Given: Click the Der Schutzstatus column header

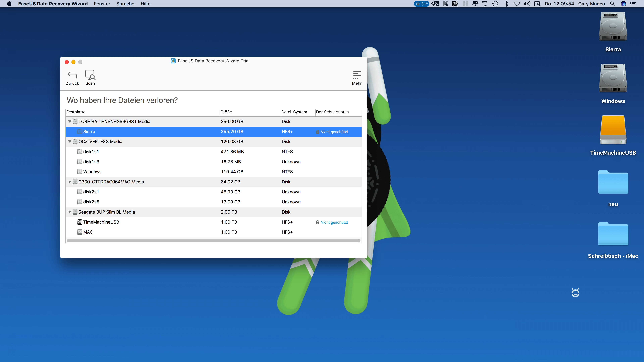Looking at the screenshot, I should pyautogui.click(x=338, y=112).
